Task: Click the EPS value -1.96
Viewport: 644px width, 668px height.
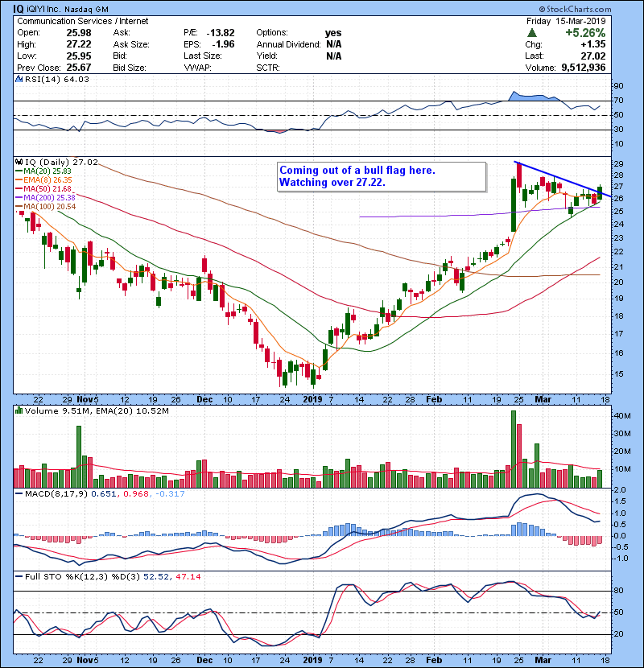Action: 223,44
